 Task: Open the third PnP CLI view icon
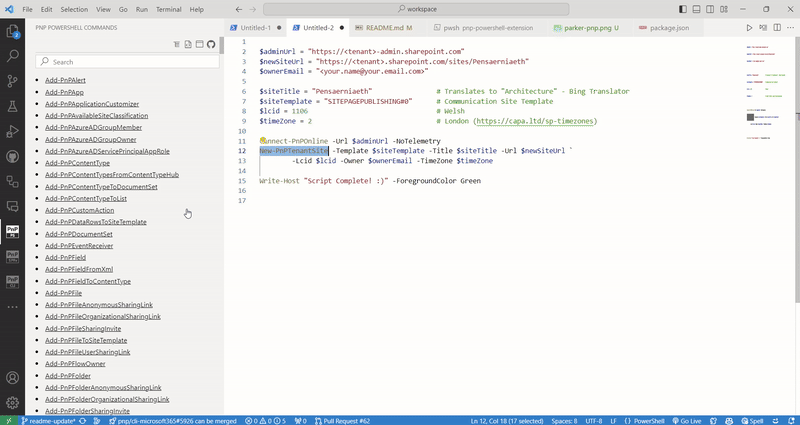pos(12,282)
